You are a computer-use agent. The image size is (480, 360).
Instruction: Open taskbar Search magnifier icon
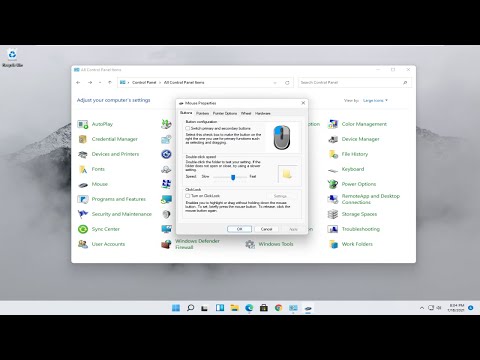coord(190,308)
